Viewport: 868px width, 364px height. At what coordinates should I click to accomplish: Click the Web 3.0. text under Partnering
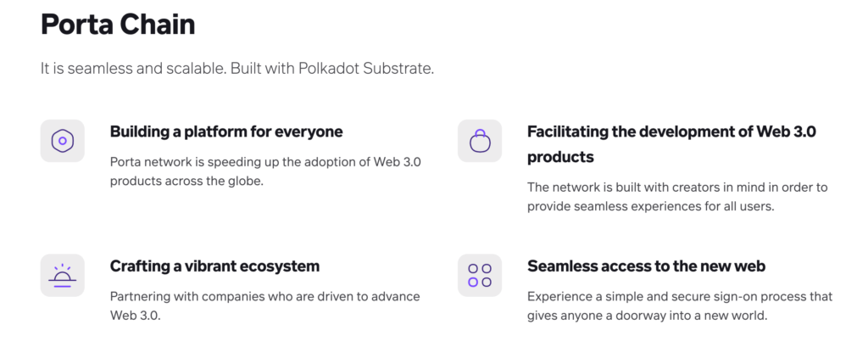(x=135, y=316)
